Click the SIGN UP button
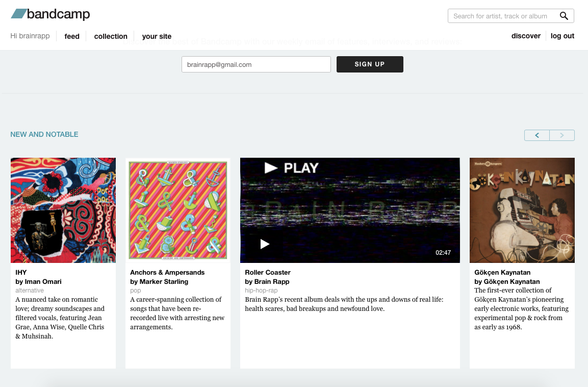This screenshot has height=387, width=588. click(370, 64)
